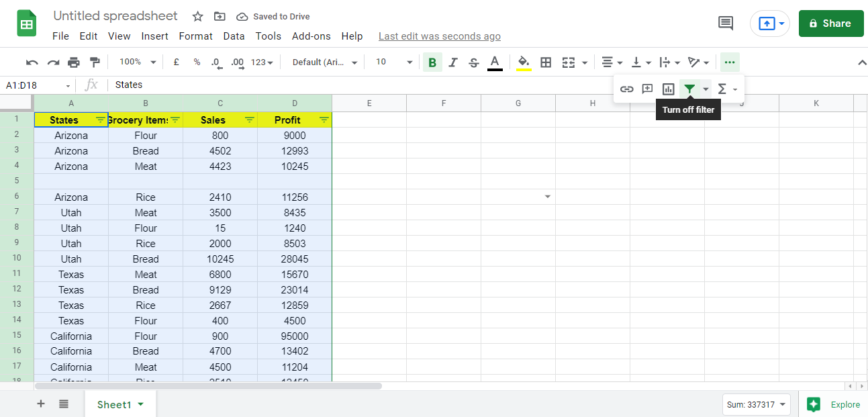Open the Sheet1 tab
This screenshot has height=417, width=868.
[x=120, y=404]
